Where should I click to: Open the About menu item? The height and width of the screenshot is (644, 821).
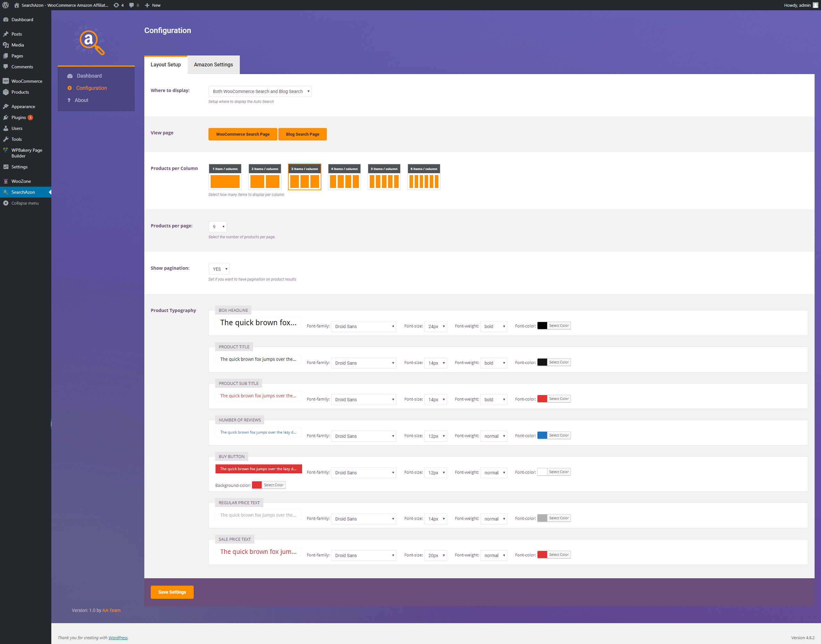click(81, 100)
